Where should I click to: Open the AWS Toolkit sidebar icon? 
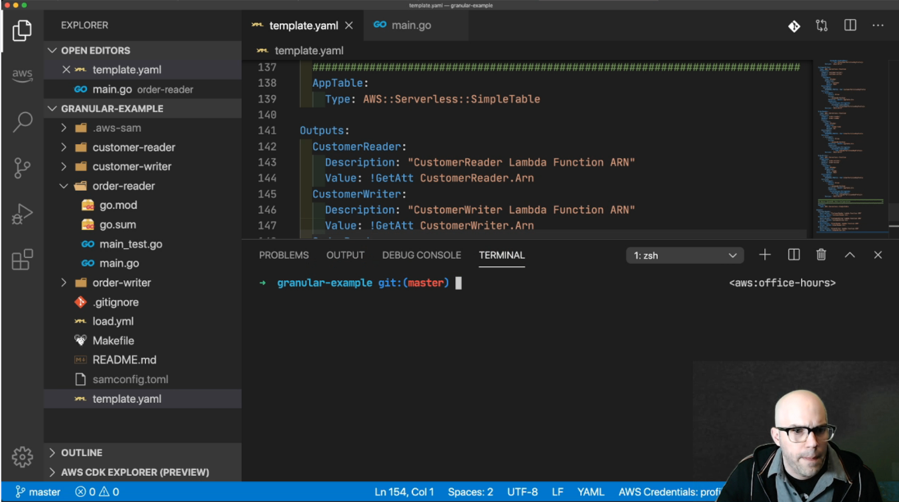tap(22, 76)
